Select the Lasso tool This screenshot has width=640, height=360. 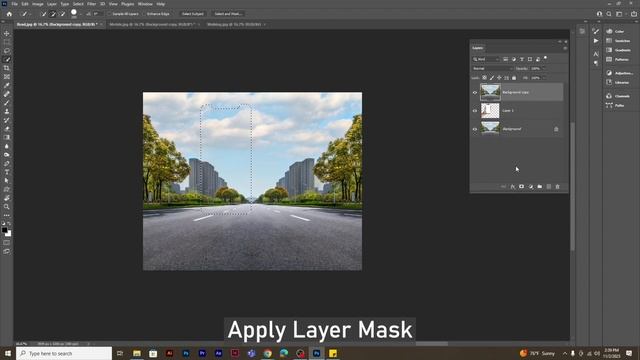(7, 51)
